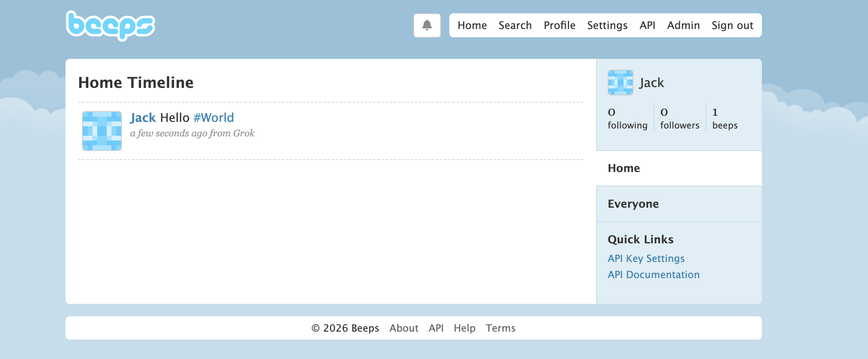Click the Beeps logo
The width and height of the screenshot is (868, 359).
pyautogui.click(x=110, y=26)
